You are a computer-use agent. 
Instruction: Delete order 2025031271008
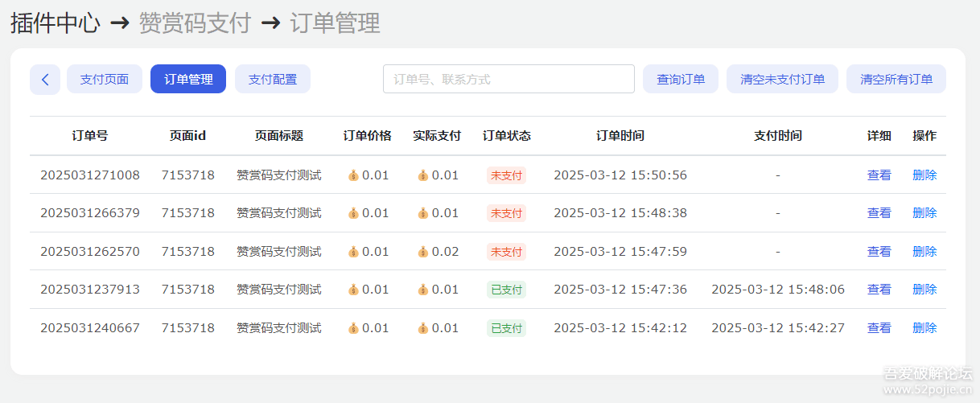point(924,175)
